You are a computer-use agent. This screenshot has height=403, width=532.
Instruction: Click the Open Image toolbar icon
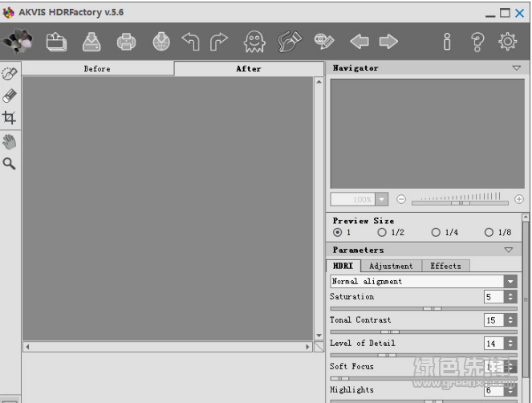click(x=56, y=42)
